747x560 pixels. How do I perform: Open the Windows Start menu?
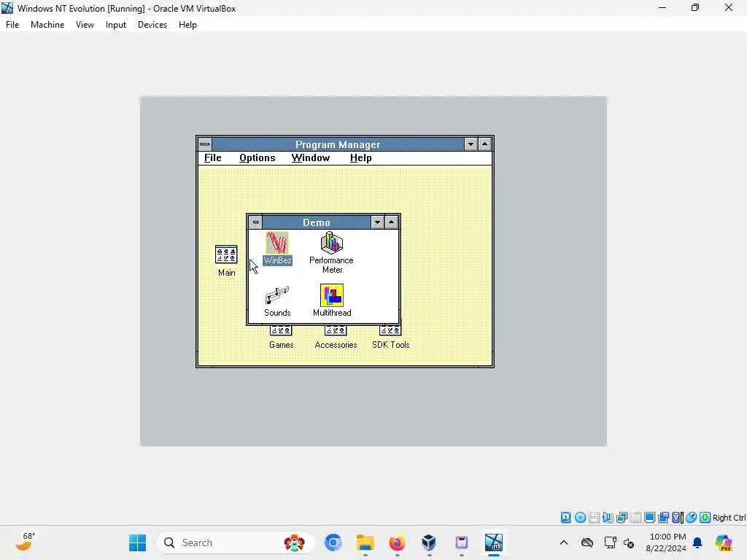(x=138, y=542)
